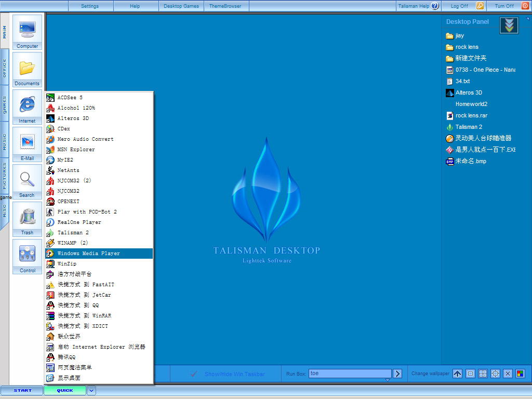Click the Log Off key icon
Viewport: 532px width, 399px height.
click(x=480, y=6)
